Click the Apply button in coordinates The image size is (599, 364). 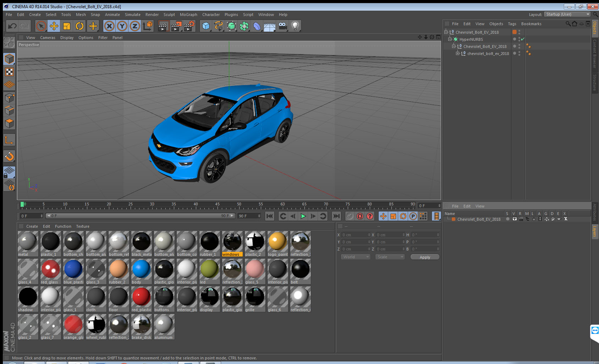tap(425, 257)
